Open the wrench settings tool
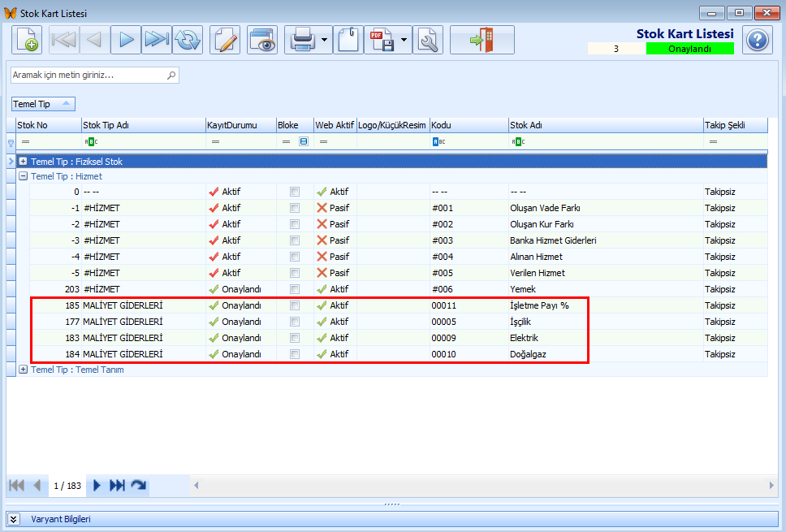 (428, 40)
